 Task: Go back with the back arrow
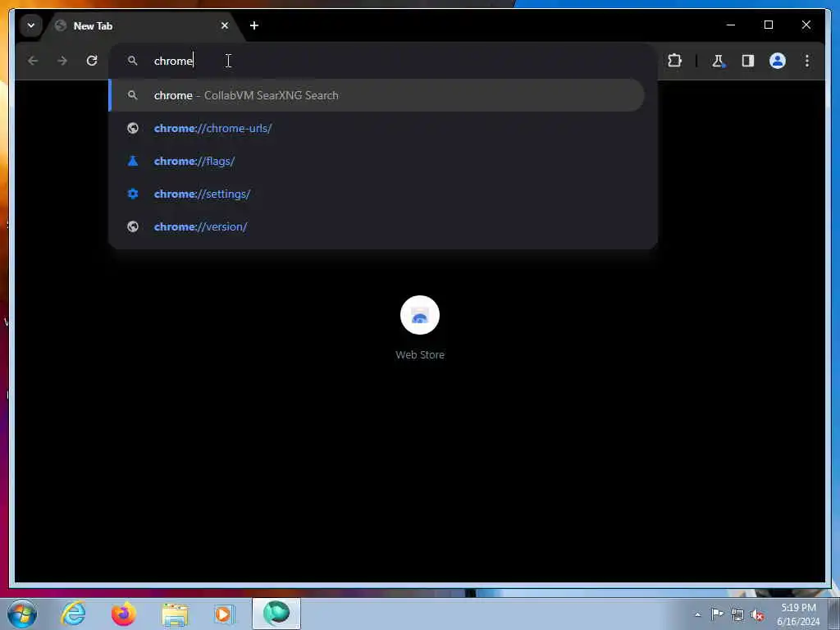coord(33,61)
